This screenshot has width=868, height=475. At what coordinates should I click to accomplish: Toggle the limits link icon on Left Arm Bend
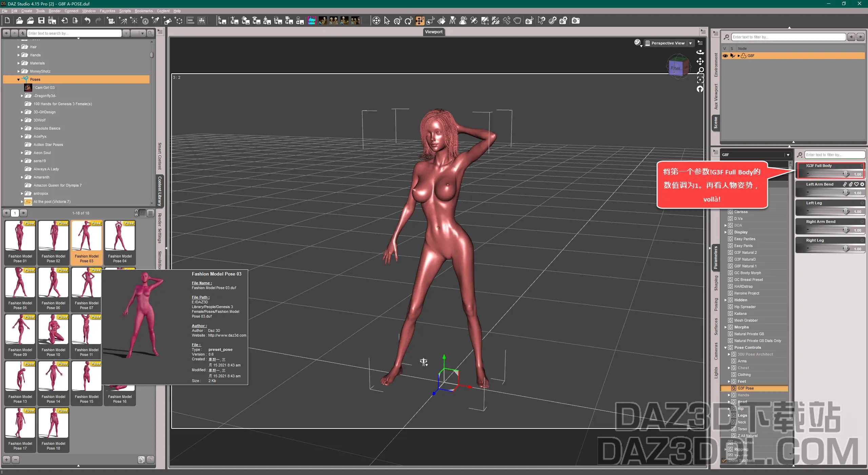845,184
